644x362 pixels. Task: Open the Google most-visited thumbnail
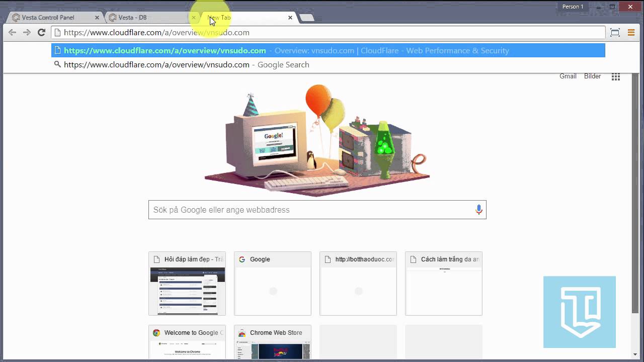[x=273, y=284]
